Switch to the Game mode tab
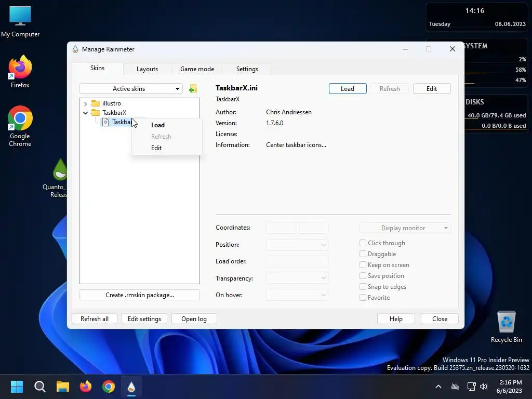Viewport: 532px width, 399px height. pos(197,69)
